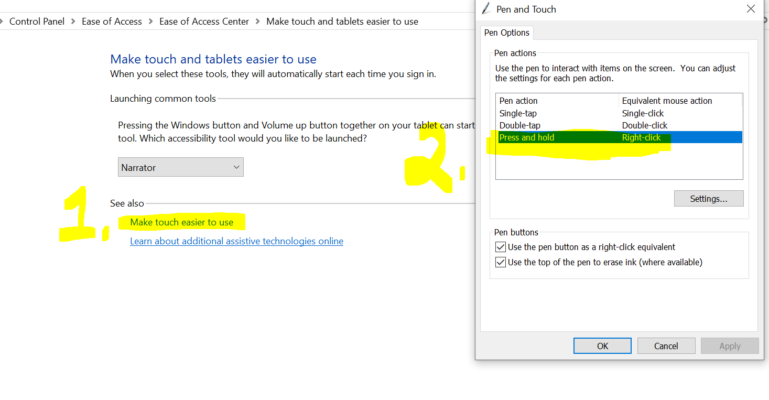Click Make touch and tablets easier breadcrumb
The image size is (769, 400).
pos(342,22)
